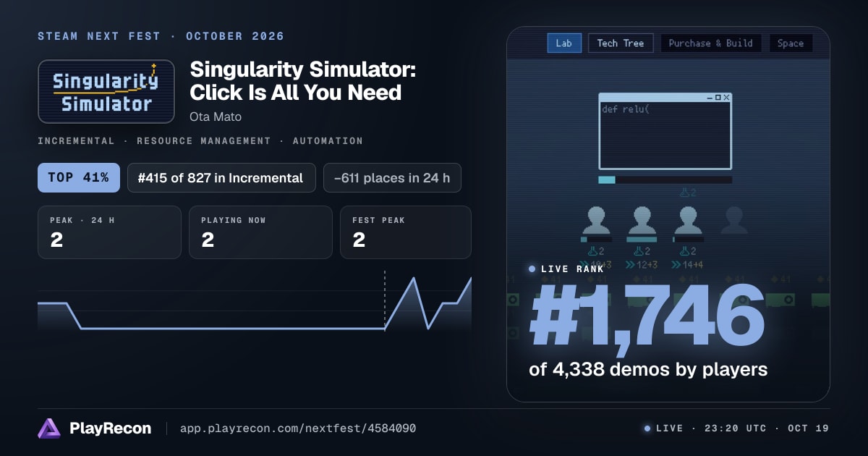This screenshot has height=456, width=868.
Task: Click the chevron icon beside 14+4
Action: click(x=676, y=265)
